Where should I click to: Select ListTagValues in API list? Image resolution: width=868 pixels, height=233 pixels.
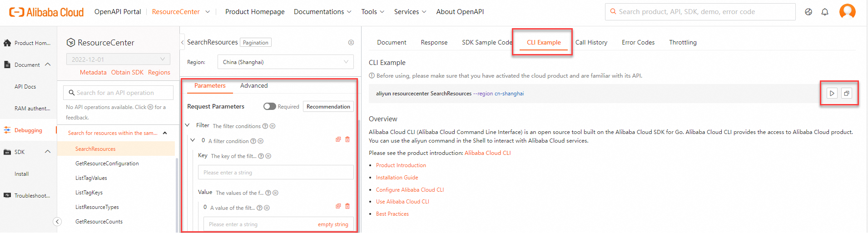pos(91,178)
